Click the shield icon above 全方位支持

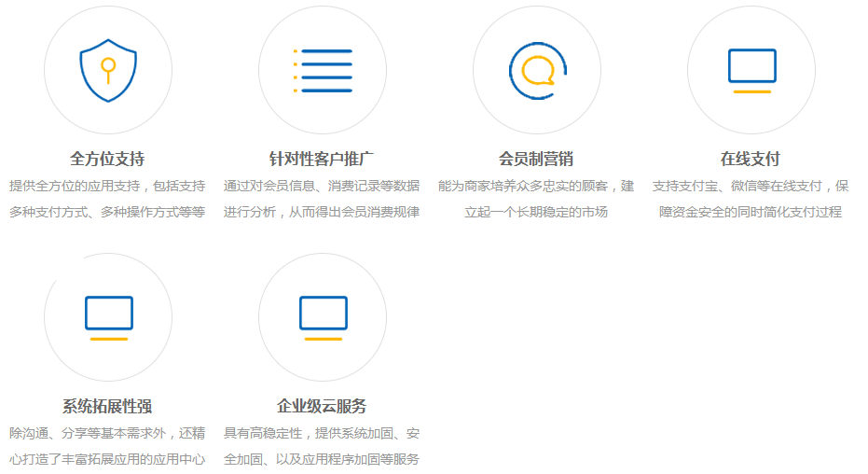click(108, 70)
